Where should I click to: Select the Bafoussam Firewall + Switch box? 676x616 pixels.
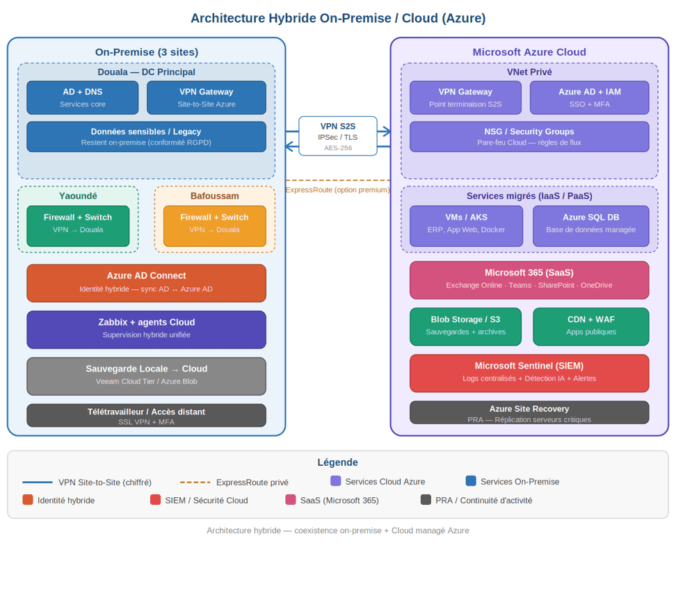tap(215, 226)
